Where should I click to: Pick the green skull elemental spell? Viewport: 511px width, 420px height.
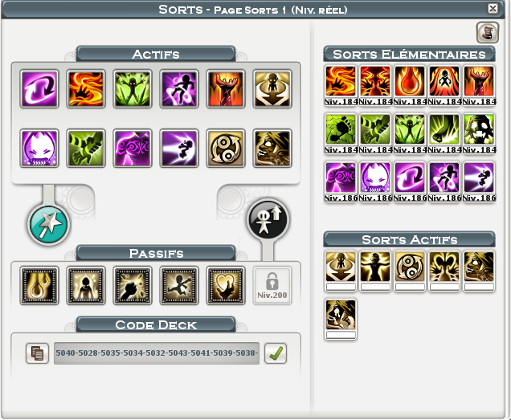pyautogui.click(x=479, y=129)
